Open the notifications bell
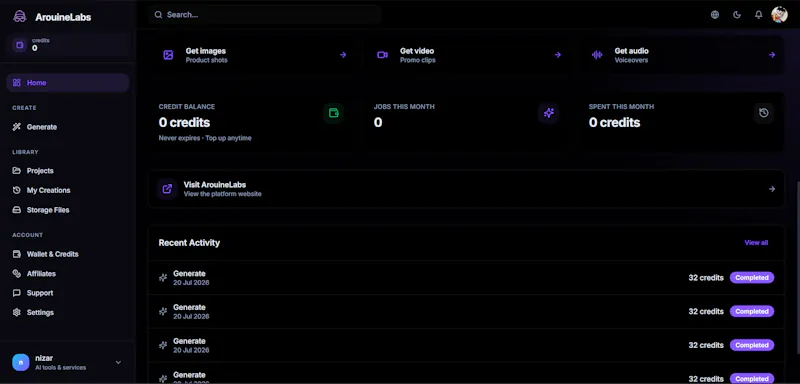The width and height of the screenshot is (800, 384). pos(759,15)
